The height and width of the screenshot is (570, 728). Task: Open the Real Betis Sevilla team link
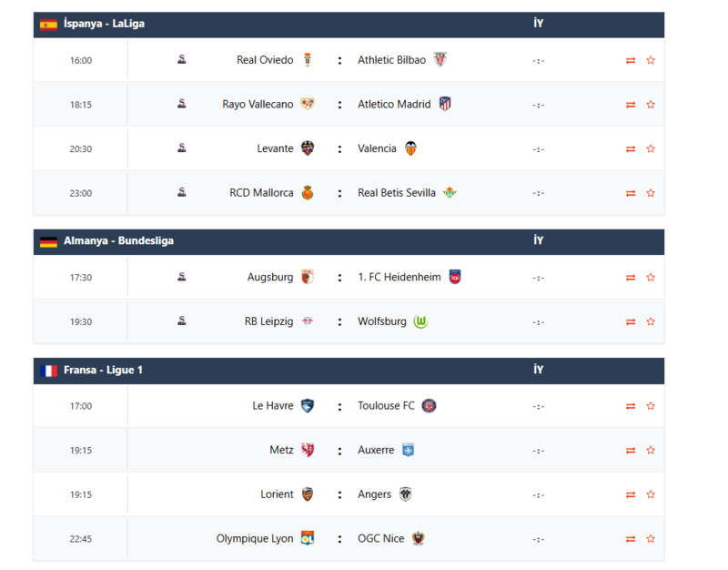397,193
